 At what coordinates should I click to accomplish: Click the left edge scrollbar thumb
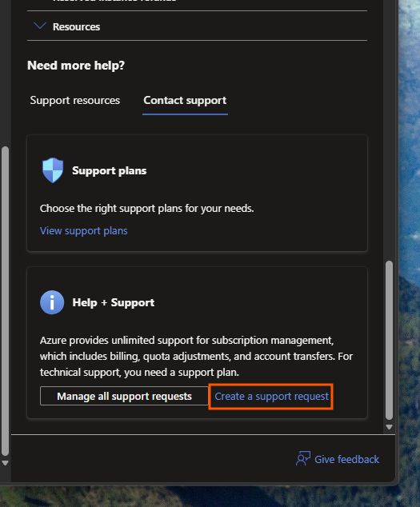tap(5, 301)
